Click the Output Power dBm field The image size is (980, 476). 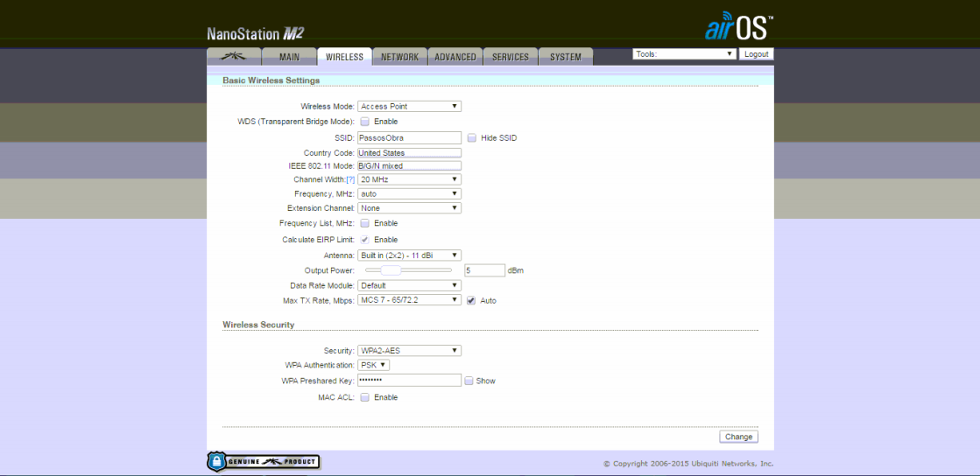(x=484, y=270)
